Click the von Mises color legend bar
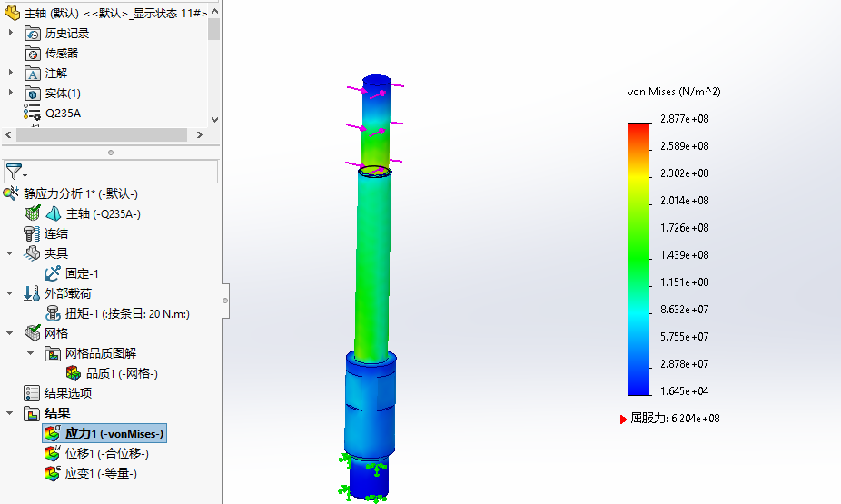The image size is (841, 504). pos(638,259)
